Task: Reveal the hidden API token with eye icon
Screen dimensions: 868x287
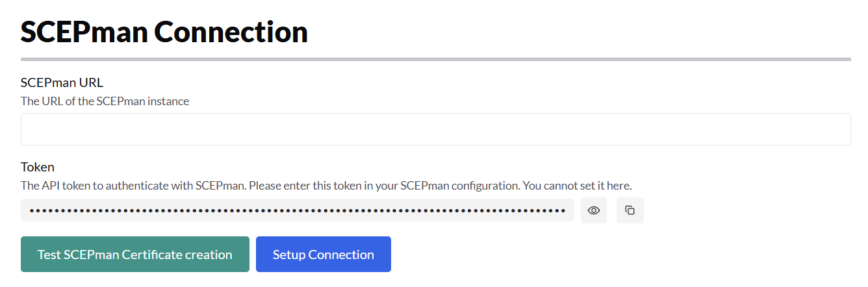Action: (x=593, y=210)
